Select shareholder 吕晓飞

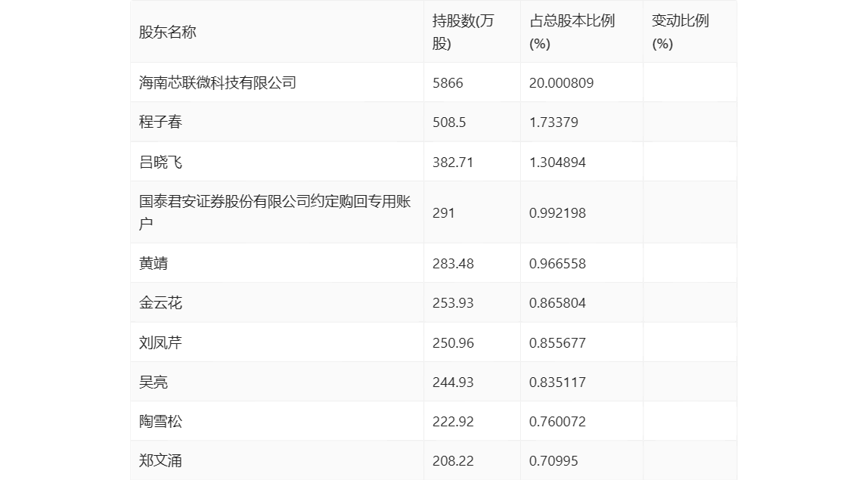pyautogui.click(x=160, y=162)
